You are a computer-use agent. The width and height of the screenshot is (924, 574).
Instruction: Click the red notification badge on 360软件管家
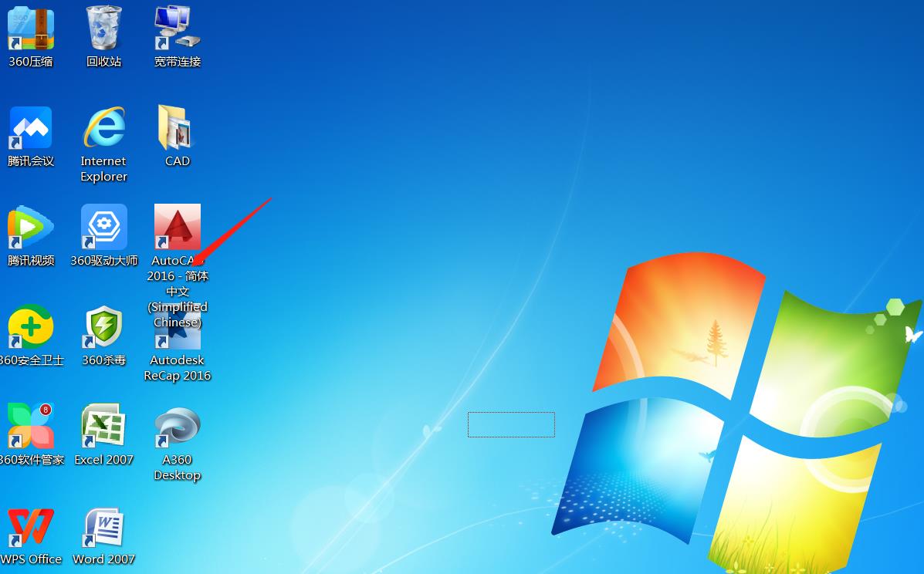tap(46, 410)
